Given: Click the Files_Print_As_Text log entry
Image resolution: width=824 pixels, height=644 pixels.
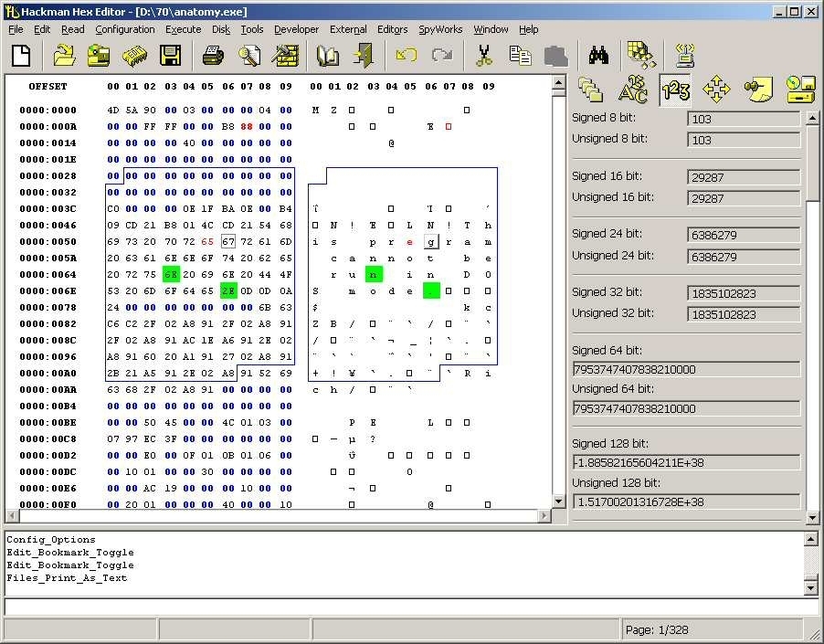Looking at the screenshot, I should pyautogui.click(x=67, y=578).
